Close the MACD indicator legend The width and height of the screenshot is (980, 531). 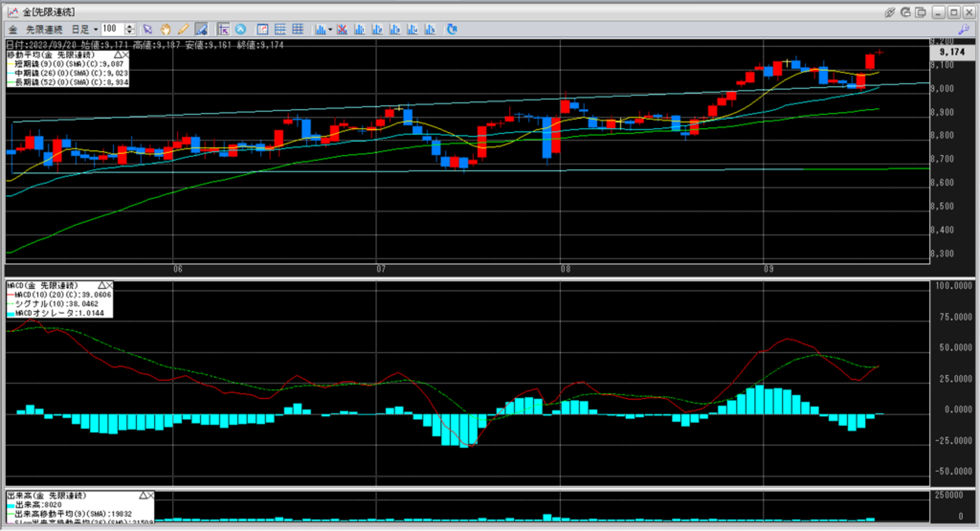pyautogui.click(x=109, y=285)
